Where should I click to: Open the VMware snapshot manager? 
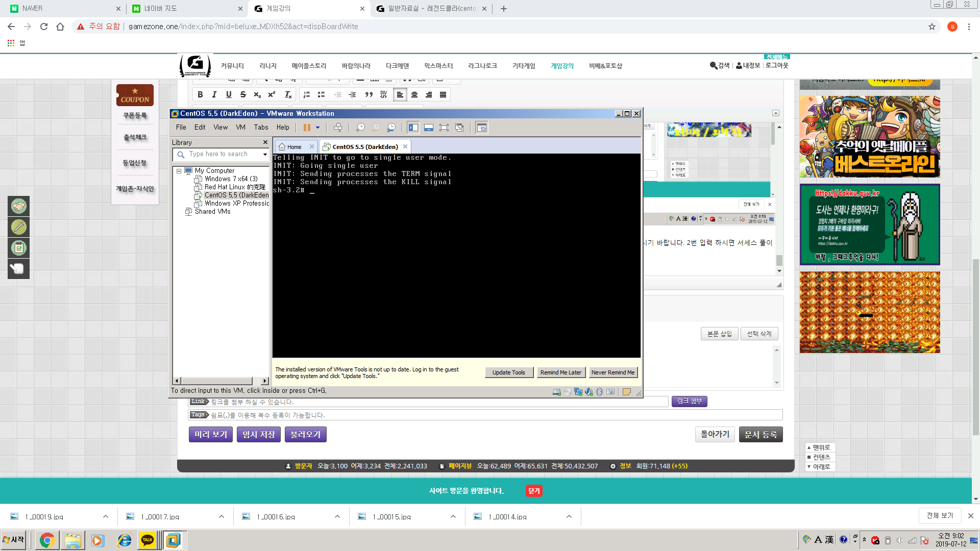[x=391, y=128]
